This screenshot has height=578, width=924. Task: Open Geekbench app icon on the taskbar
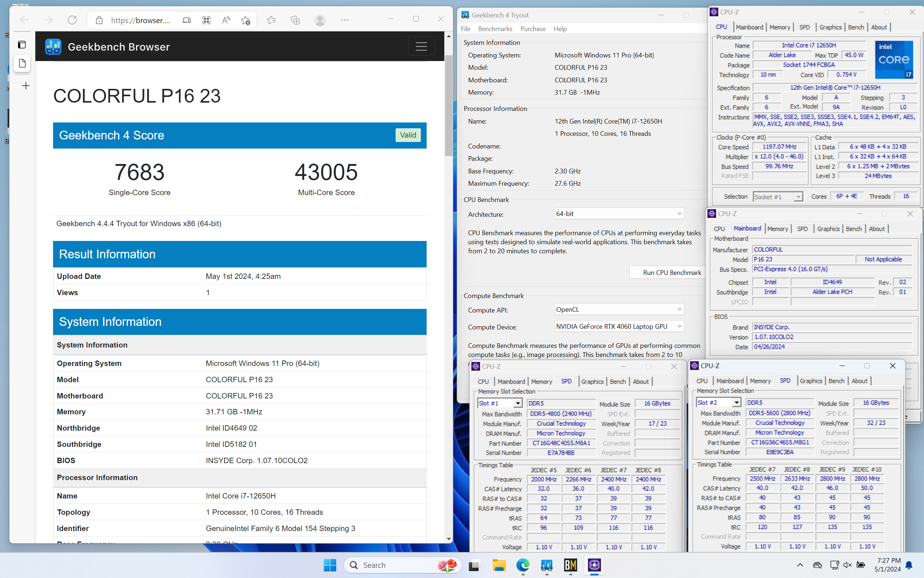point(547,565)
